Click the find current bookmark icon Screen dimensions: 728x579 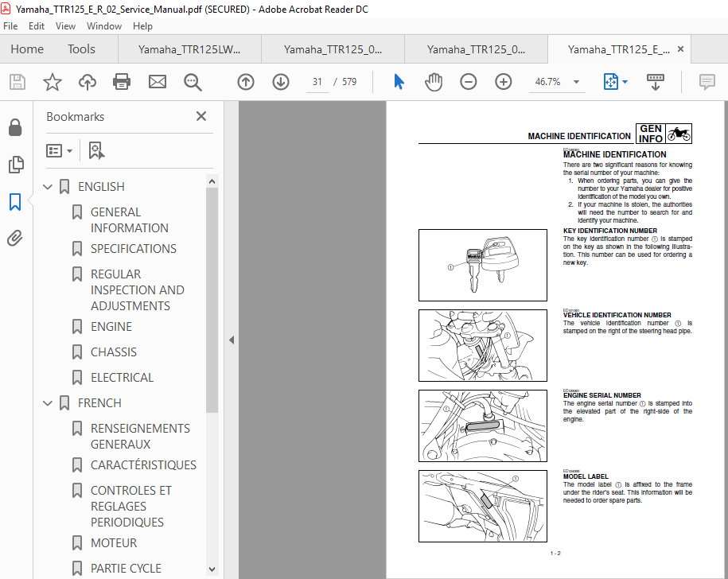(x=96, y=151)
